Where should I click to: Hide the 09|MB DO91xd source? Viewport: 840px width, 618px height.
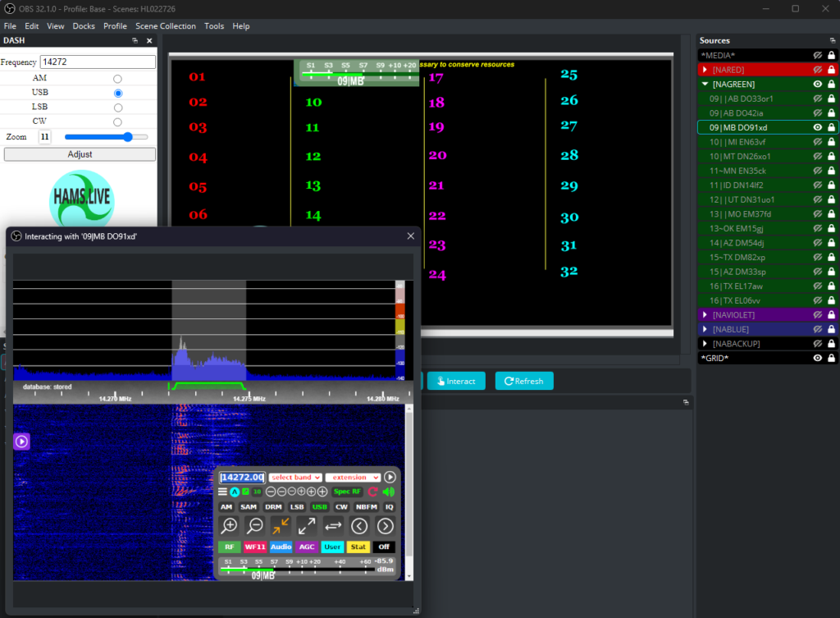[x=817, y=127]
